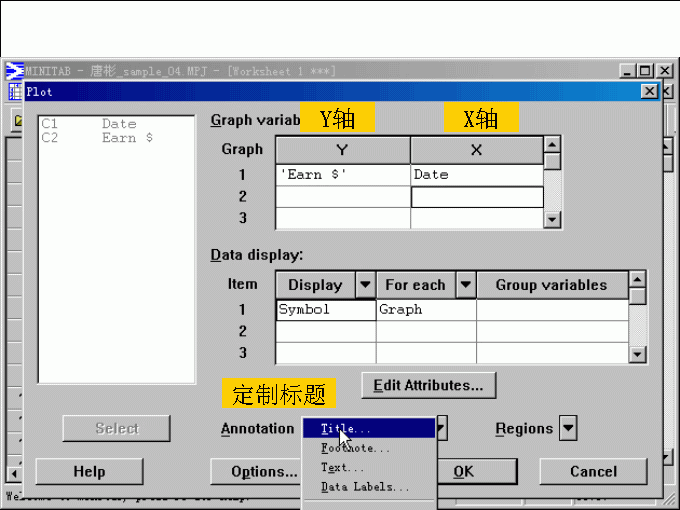Select C1 Date in the variable list

[90, 124]
